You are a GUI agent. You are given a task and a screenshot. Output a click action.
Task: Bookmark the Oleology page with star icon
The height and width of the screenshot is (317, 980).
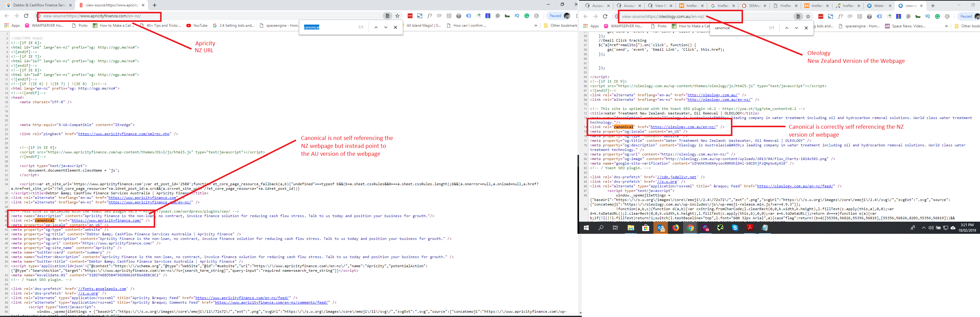click(808, 16)
